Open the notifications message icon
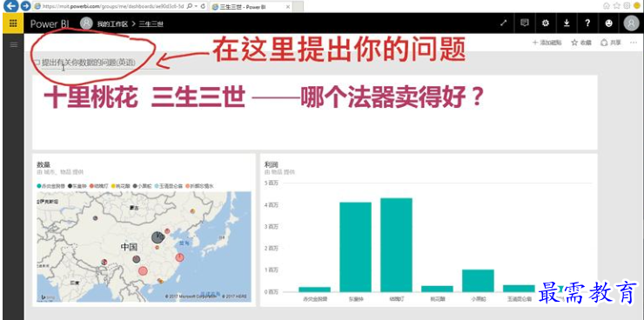The image size is (644, 320). (x=525, y=23)
